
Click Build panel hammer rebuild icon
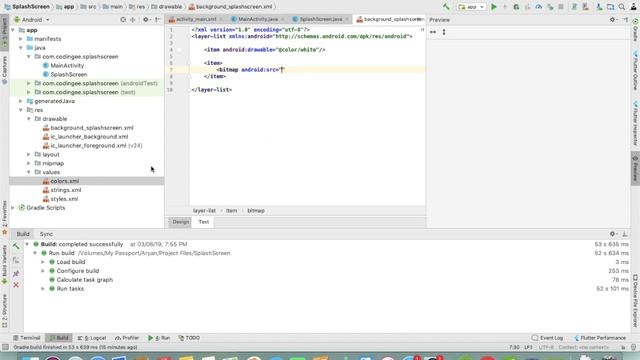[16, 246]
